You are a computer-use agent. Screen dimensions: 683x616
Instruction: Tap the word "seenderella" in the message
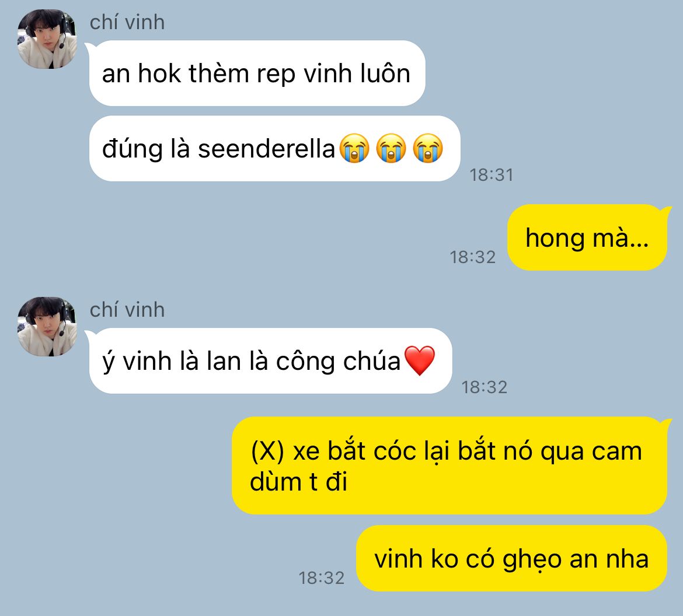point(266,149)
